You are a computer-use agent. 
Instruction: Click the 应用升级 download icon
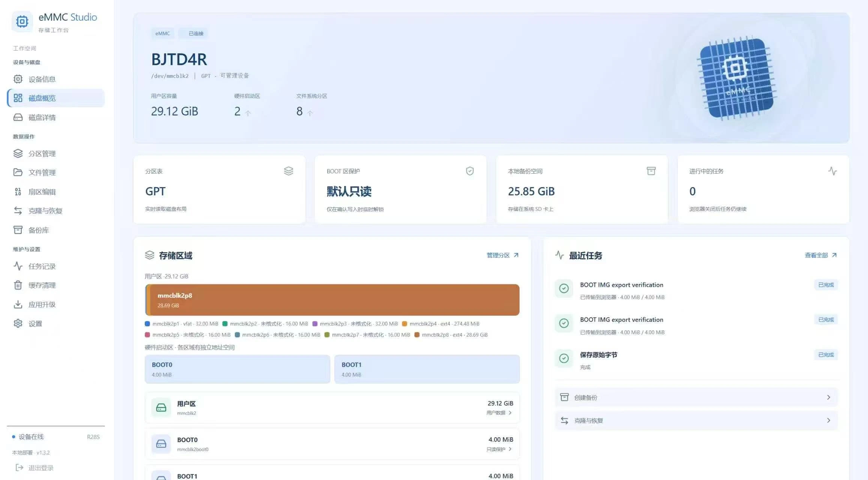point(18,304)
